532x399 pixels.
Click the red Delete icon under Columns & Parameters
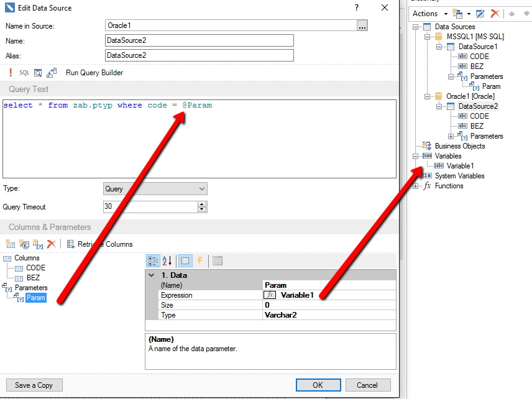[x=51, y=244]
